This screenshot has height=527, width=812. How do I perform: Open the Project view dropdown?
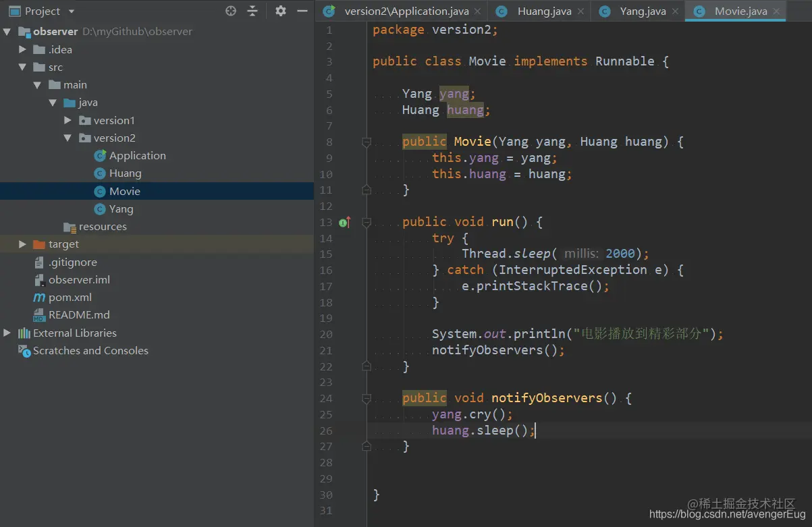pyautogui.click(x=72, y=11)
